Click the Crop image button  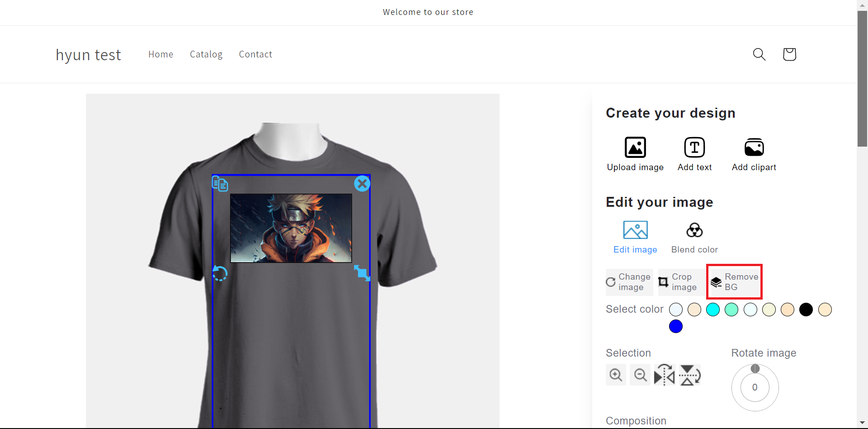681,282
